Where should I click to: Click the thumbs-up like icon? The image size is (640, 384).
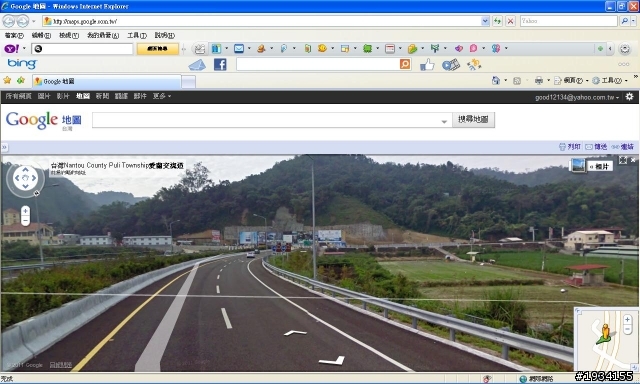[x=427, y=64]
